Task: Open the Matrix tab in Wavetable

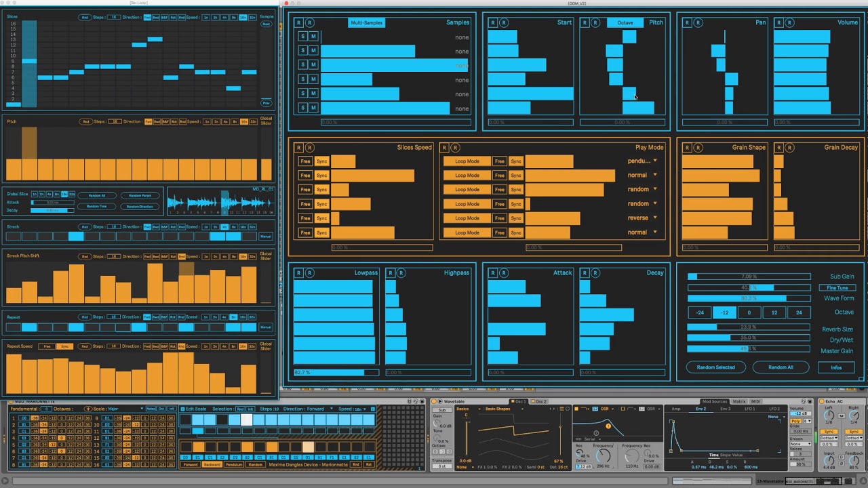Action: click(739, 401)
